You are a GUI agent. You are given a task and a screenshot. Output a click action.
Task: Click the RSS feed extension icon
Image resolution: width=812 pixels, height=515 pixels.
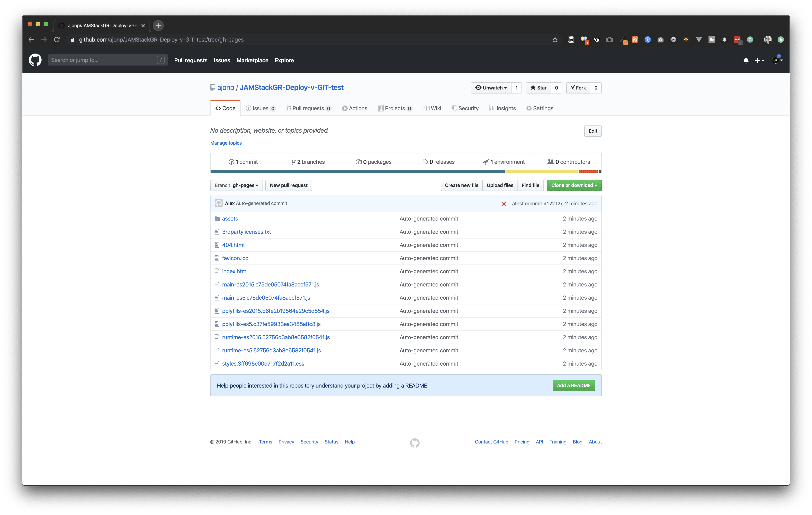[635, 40]
